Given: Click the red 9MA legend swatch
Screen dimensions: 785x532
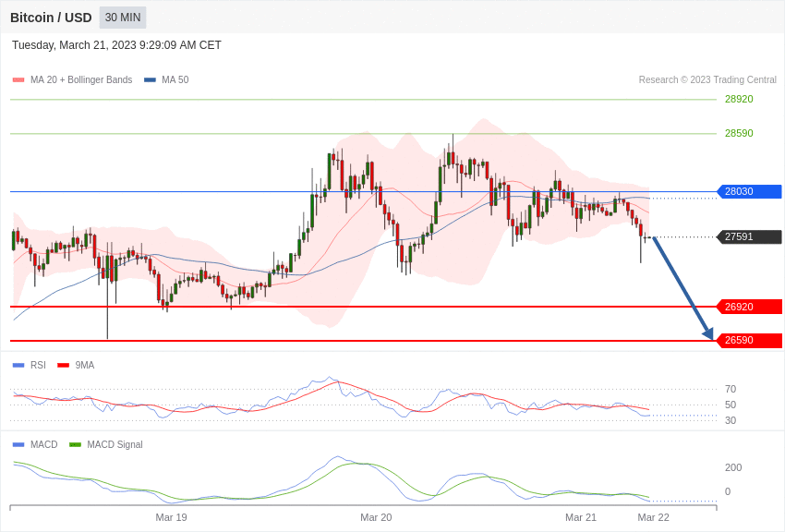Looking at the screenshot, I should 64,366.
